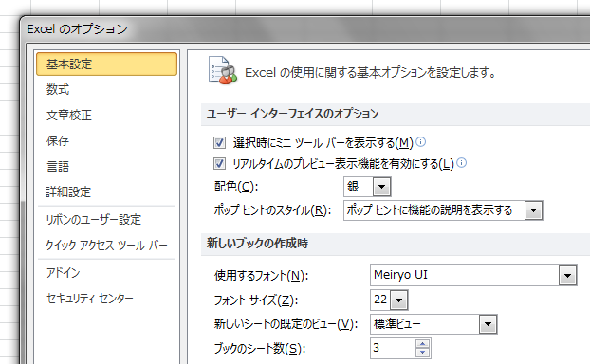Click the 新しいブックの作成時 heading
590x364 pixels.
257,244
